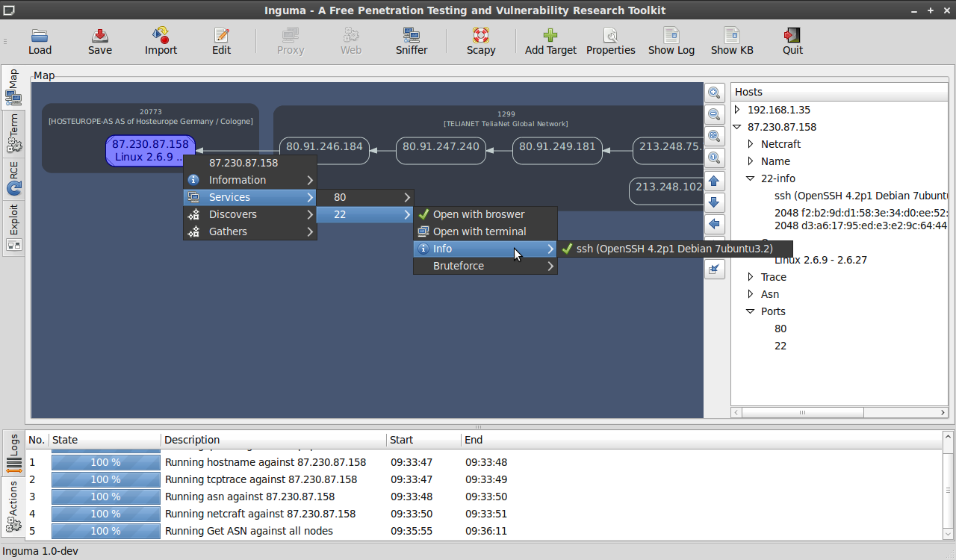Select the Actions bottom tab
Image resolution: width=956 pixels, height=560 pixels.
click(13, 507)
